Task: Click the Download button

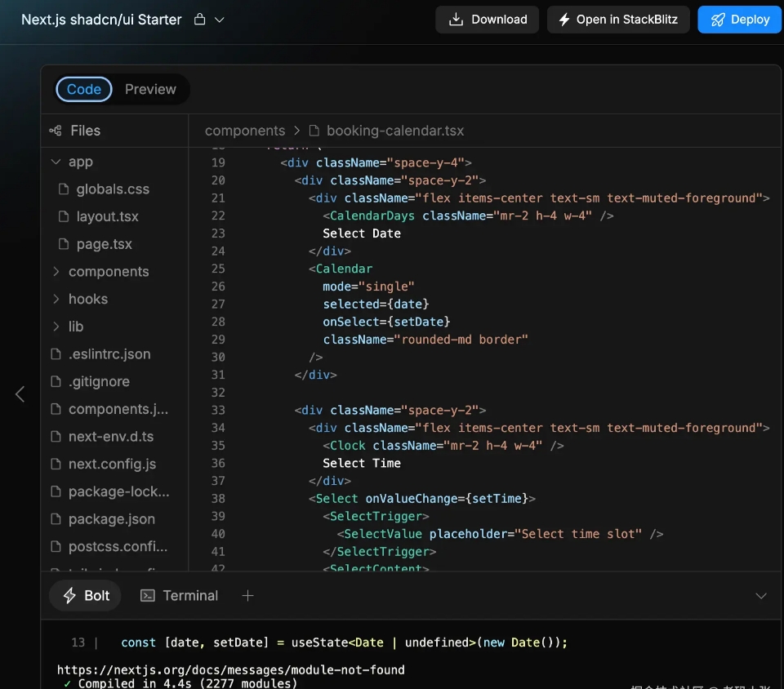Action: [488, 20]
